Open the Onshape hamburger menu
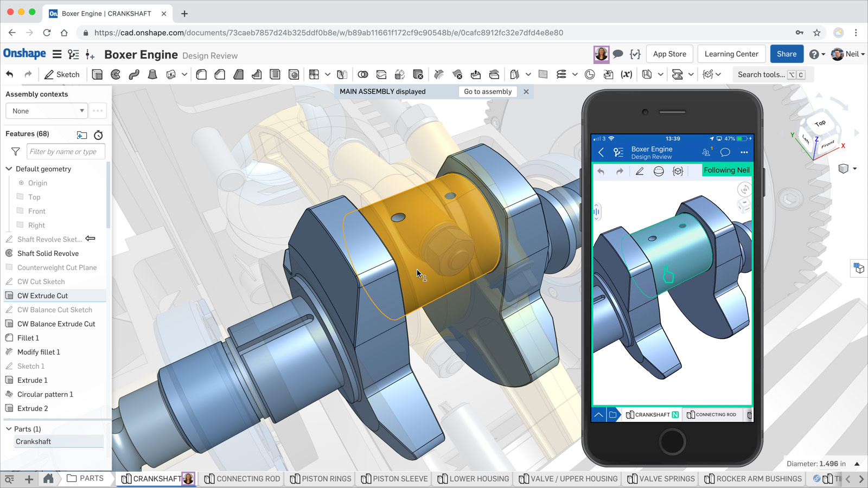The height and width of the screenshot is (488, 868). [57, 54]
